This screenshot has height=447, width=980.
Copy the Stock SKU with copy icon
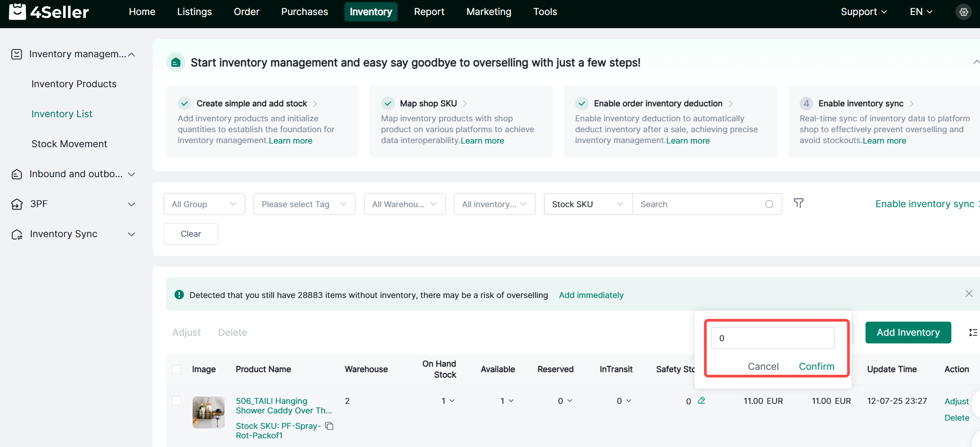point(329,426)
